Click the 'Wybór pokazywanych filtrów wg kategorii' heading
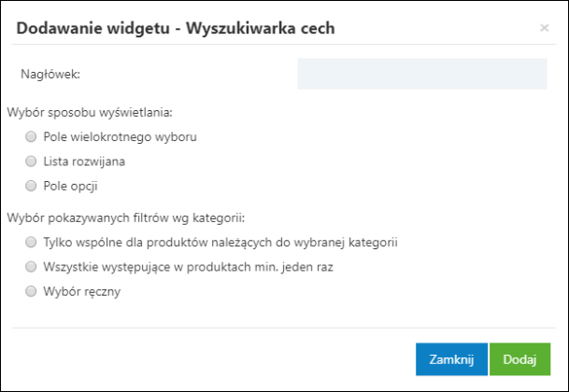 (x=125, y=217)
